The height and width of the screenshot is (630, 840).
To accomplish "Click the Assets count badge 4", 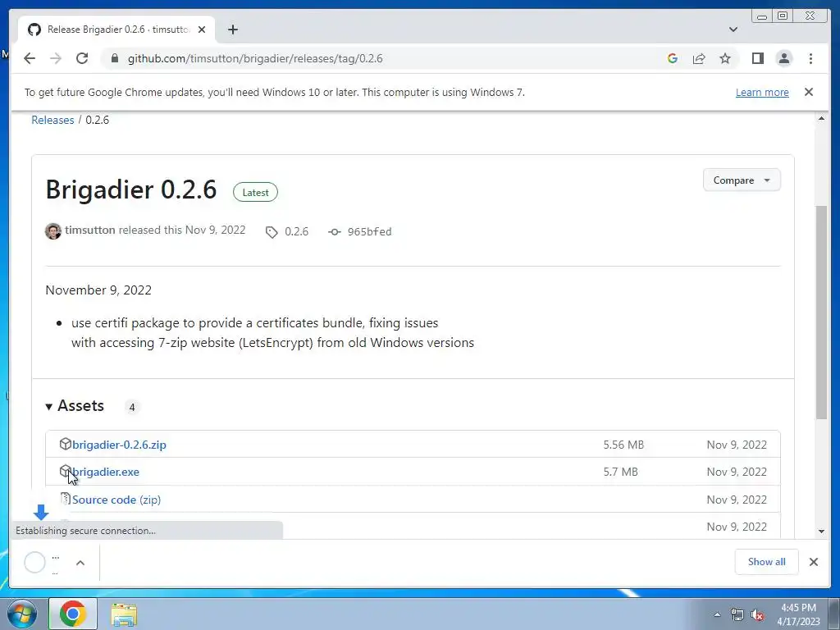I will pyautogui.click(x=132, y=407).
